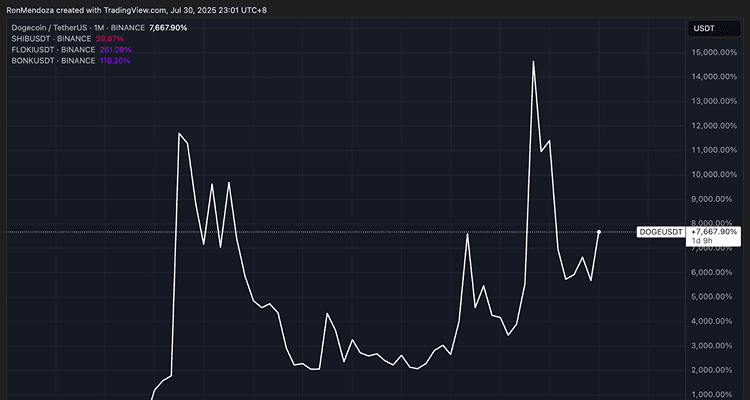Click the +7,667.90% current value label
Image resolution: width=750 pixels, height=400 pixels.
[714, 232]
